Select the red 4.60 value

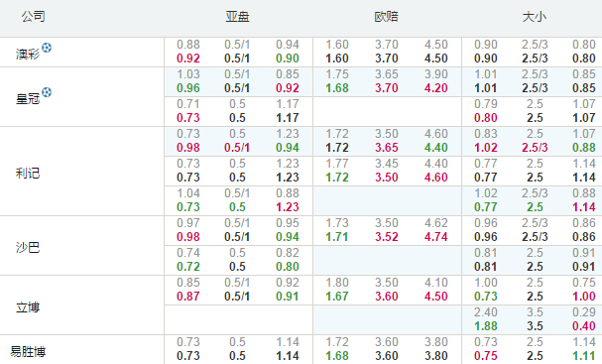click(x=436, y=178)
